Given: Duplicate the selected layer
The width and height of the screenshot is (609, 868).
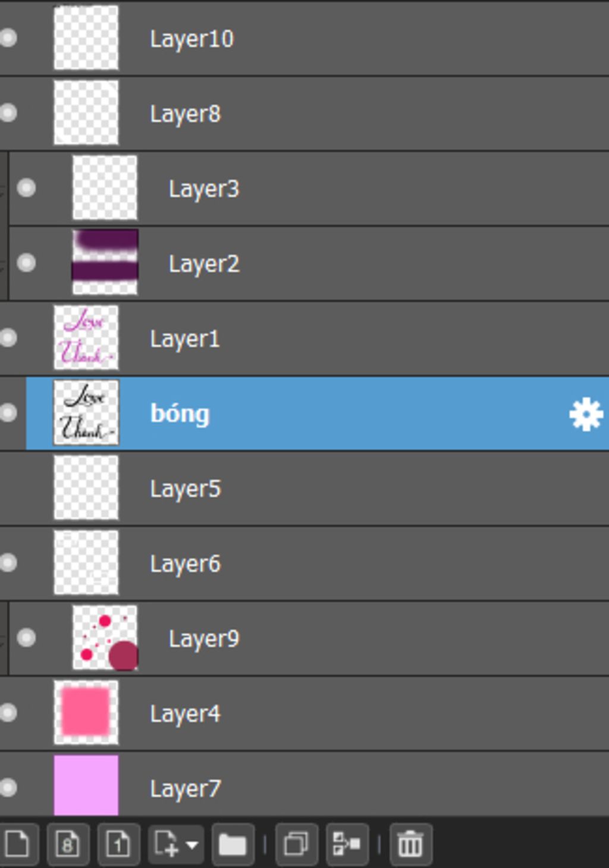Looking at the screenshot, I should coord(296,844).
